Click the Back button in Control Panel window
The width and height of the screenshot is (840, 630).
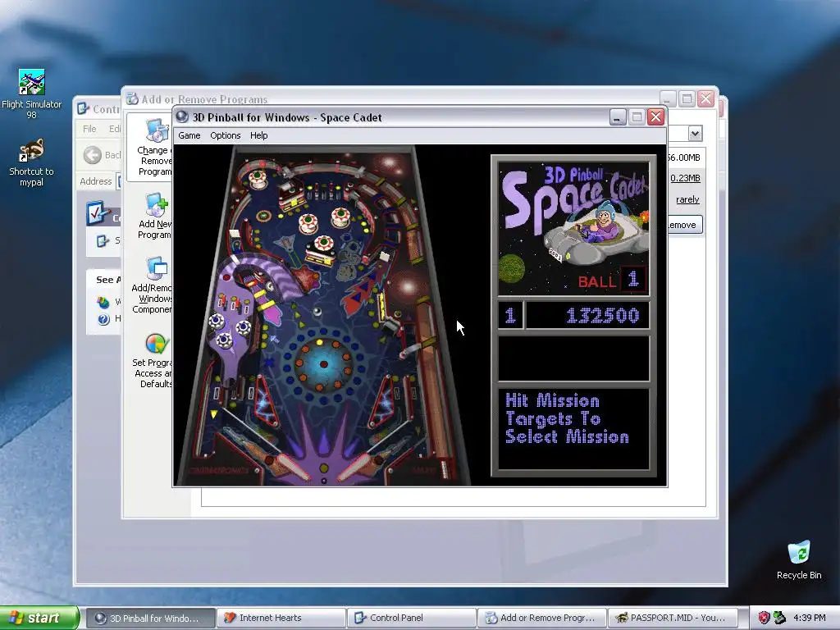click(x=101, y=155)
